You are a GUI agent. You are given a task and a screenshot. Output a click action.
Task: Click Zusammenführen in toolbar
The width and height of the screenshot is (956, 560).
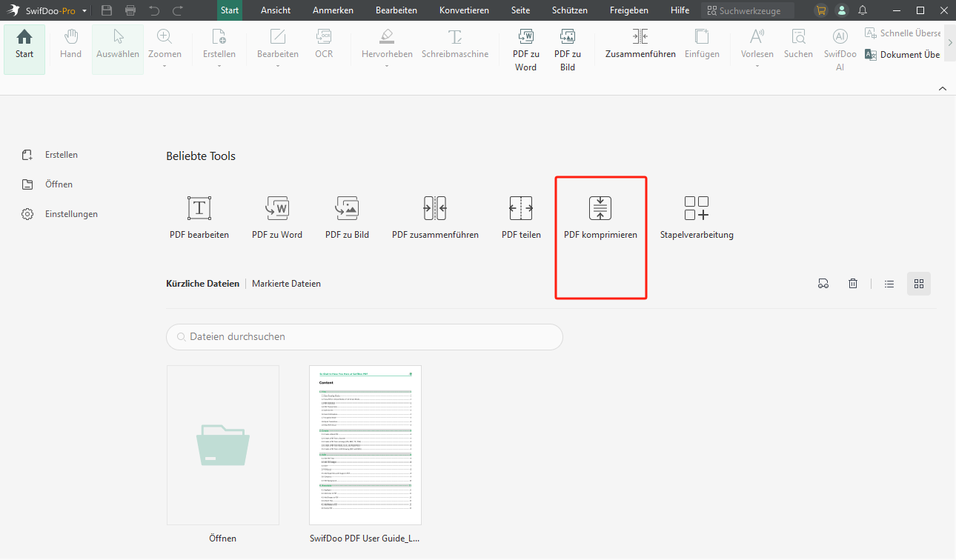point(640,44)
